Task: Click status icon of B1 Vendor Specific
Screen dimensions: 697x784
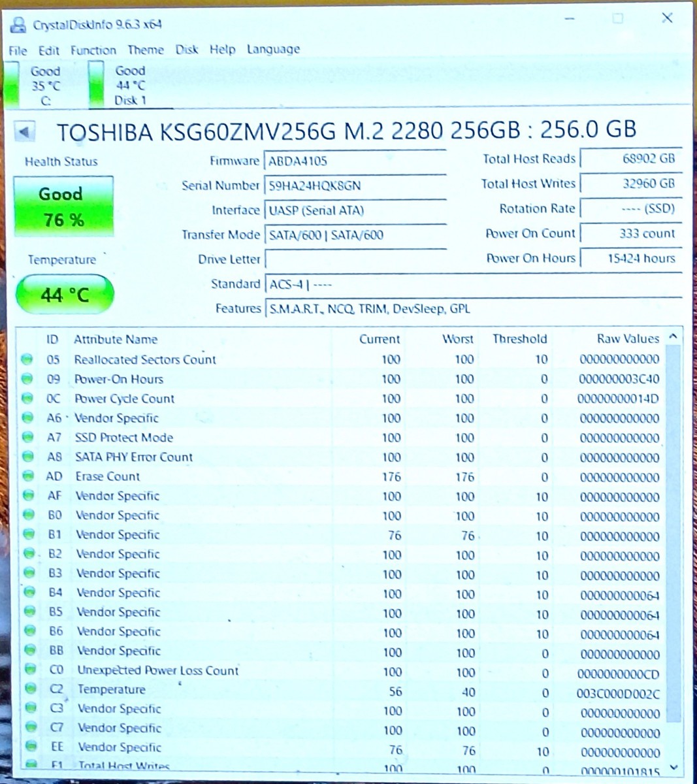Action: 28,534
